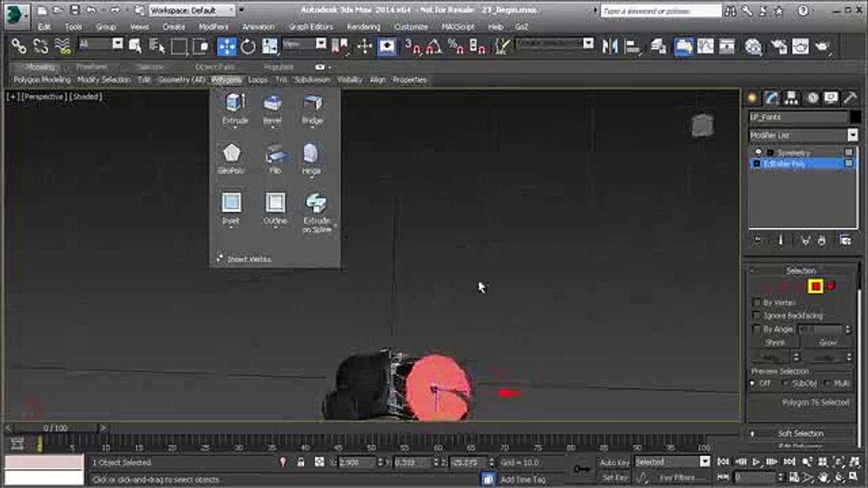Switch to the Motion panel icon
Viewport: 868px width, 488px height.
pyautogui.click(x=812, y=98)
